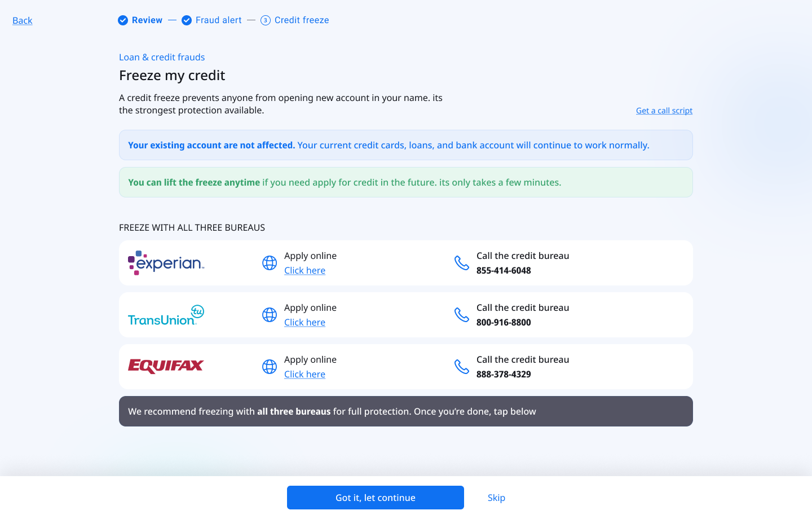812x519 pixels.
Task: Click the TransUnion logo
Action: click(166, 315)
